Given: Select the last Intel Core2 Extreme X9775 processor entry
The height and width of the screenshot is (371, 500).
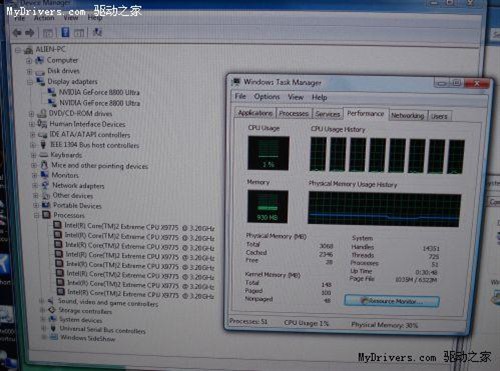Looking at the screenshot, I should pyautogui.click(x=140, y=294).
